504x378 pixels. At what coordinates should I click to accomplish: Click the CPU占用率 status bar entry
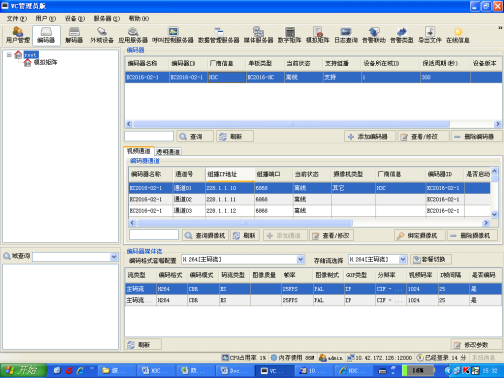244,358
